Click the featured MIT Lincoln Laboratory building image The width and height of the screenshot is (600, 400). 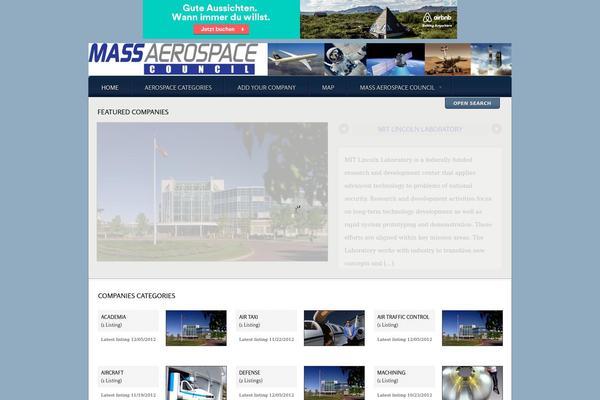[212, 192]
